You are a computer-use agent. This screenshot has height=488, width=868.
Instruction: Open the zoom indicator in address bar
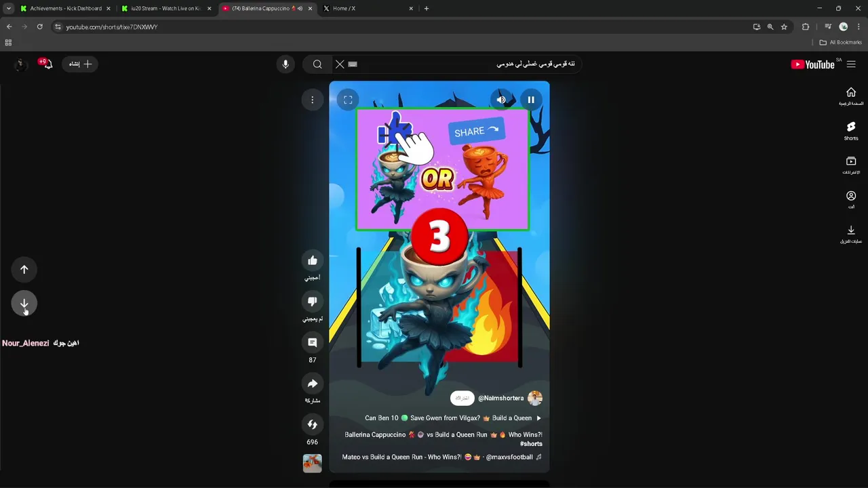click(x=770, y=26)
